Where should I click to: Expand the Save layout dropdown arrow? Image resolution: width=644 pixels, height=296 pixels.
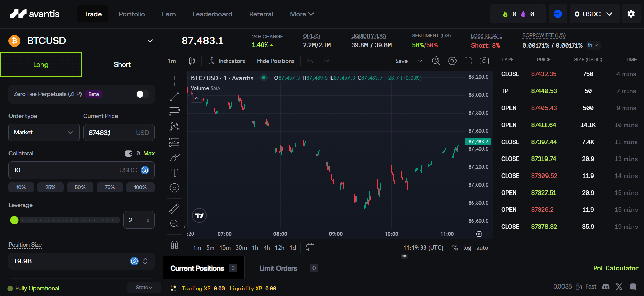point(420,61)
